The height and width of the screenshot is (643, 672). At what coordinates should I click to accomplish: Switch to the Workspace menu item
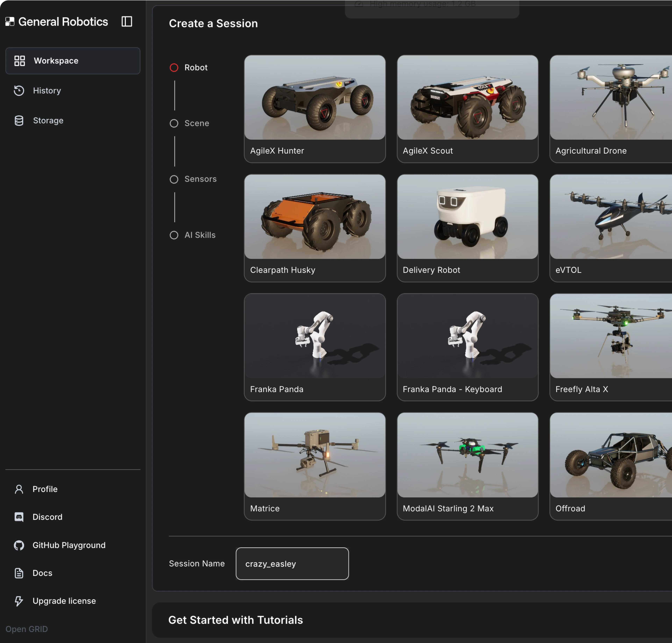tap(73, 61)
